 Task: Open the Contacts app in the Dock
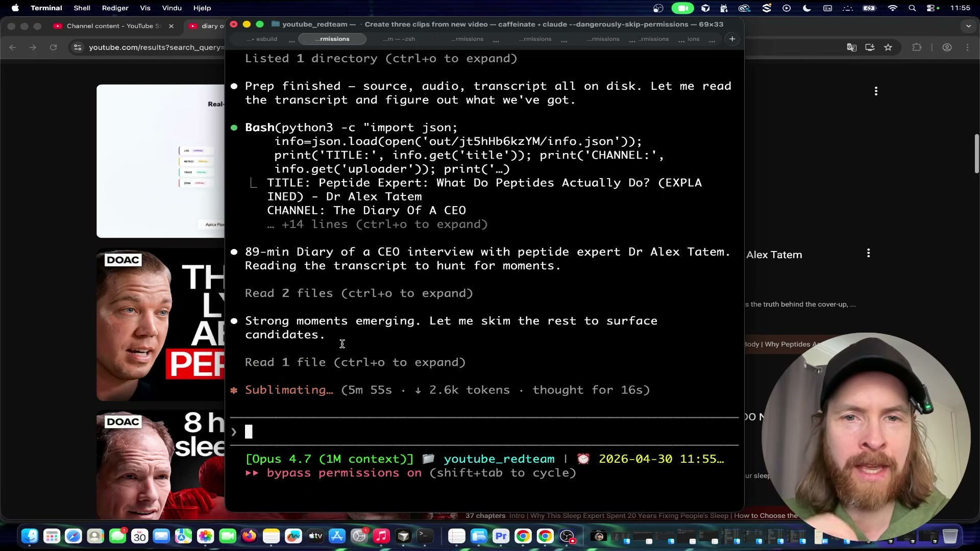click(x=95, y=536)
